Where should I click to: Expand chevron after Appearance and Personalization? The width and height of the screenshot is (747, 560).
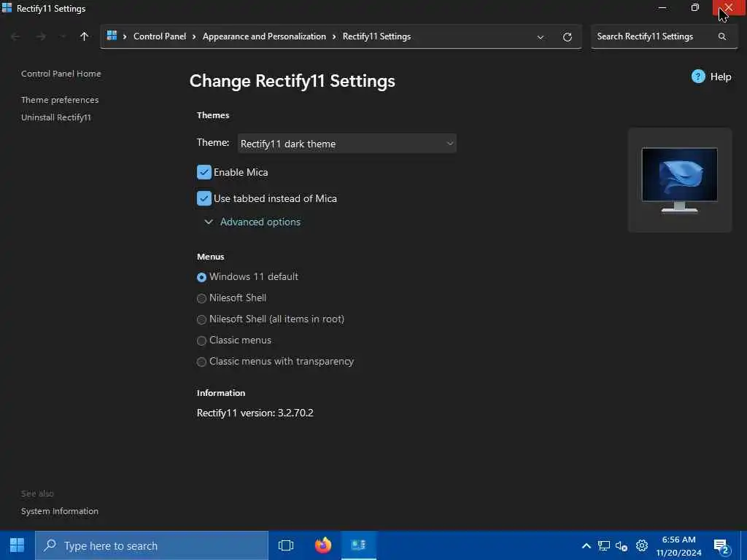[x=334, y=36]
